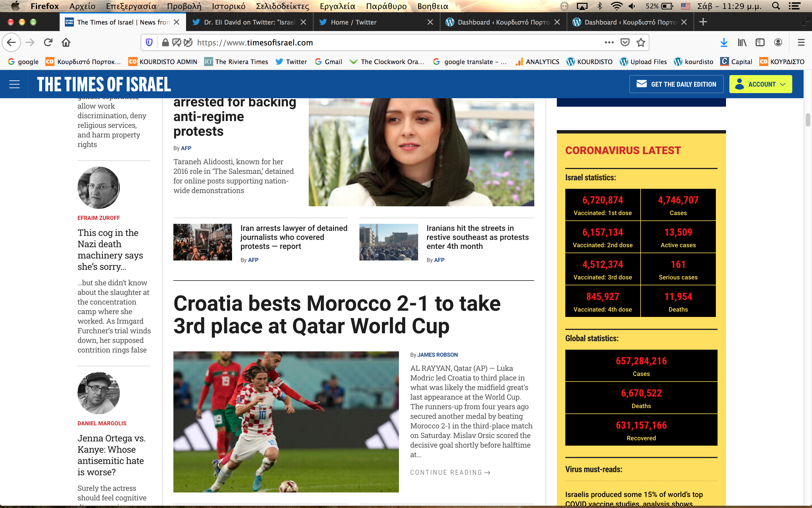
Task: Open The Riviera Times bookmark
Action: tap(236, 62)
